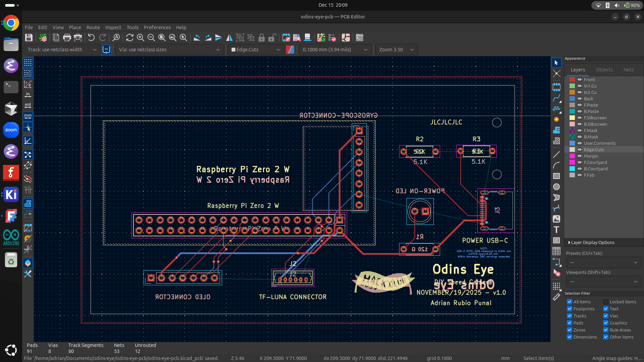Launch Blender from the dock
This screenshot has width=644, height=362.
[x=11, y=109]
